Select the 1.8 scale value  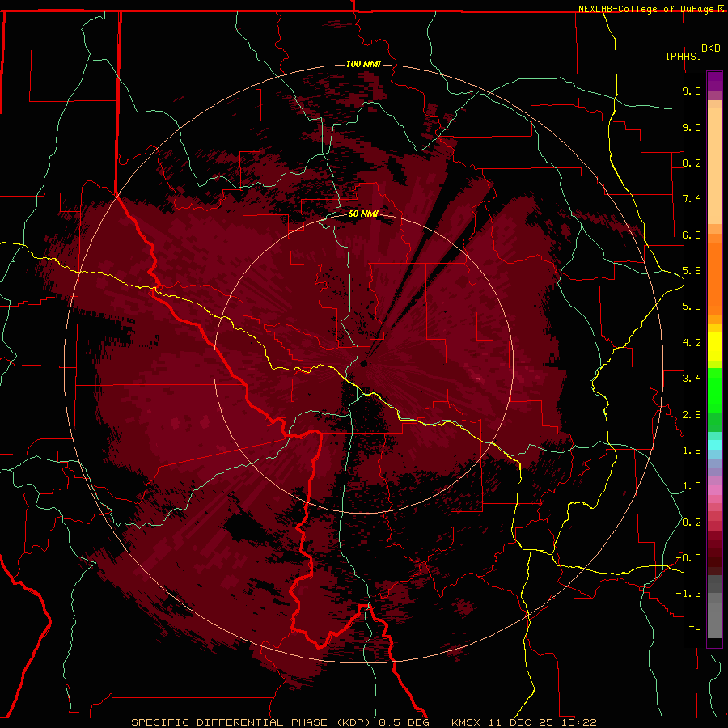point(692,451)
